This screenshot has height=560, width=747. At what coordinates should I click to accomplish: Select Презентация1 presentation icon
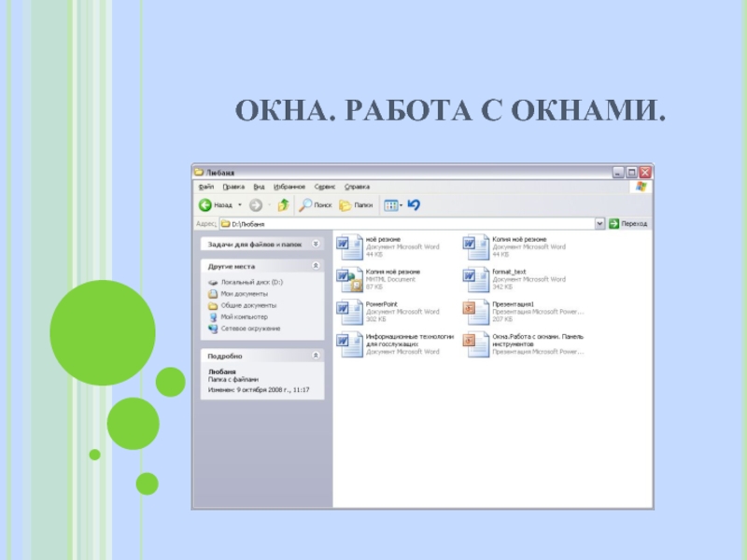[476, 312]
